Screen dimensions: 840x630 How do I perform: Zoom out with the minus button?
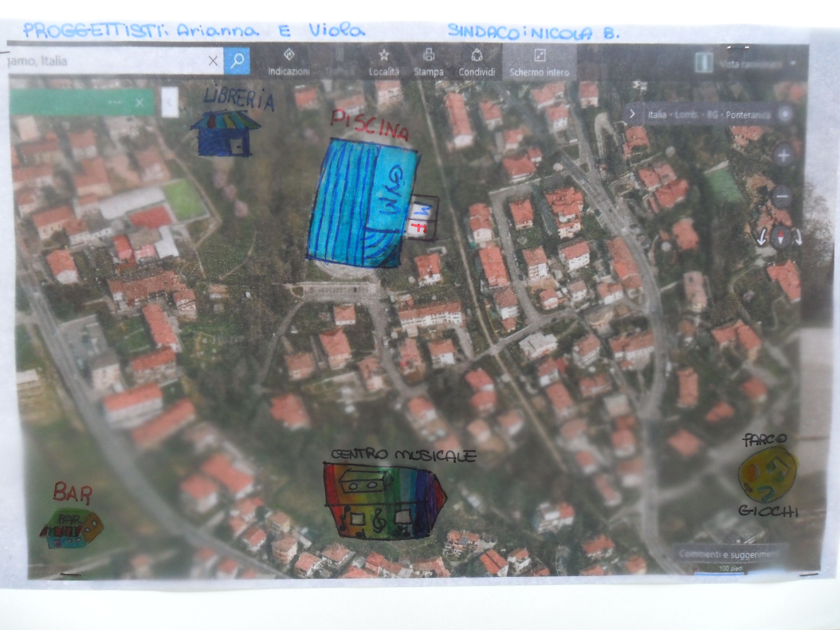pyautogui.click(x=782, y=197)
